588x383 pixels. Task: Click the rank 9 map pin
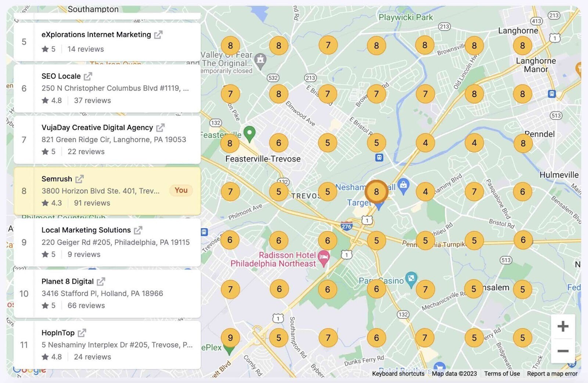click(x=230, y=338)
